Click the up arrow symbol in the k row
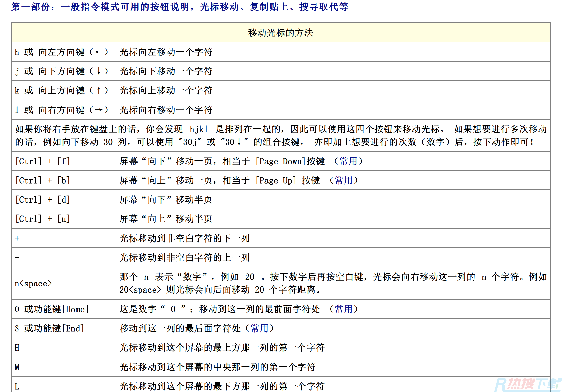This screenshot has width=562, height=392. click(99, 90)
